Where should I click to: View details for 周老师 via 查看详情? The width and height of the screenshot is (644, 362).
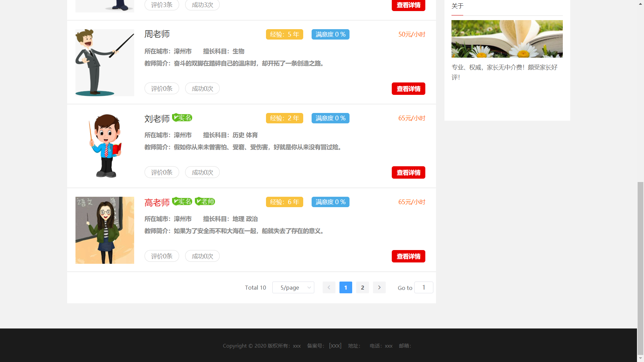click(408, 89)
